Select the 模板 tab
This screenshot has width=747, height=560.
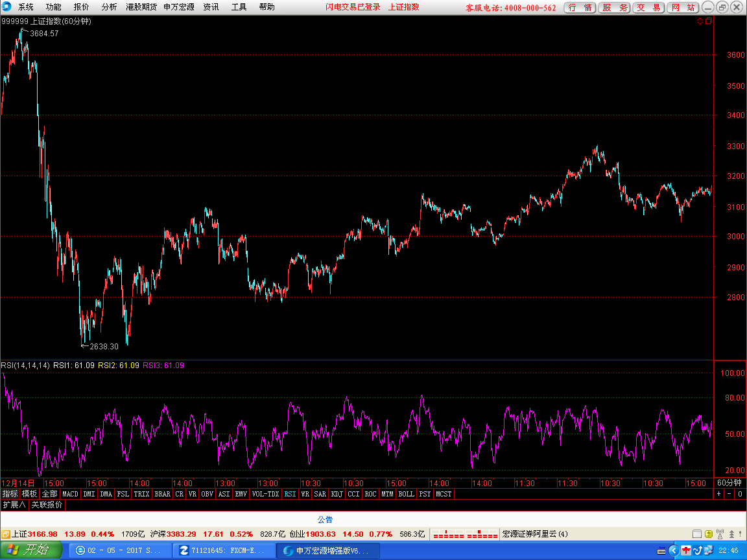[x=30, y=494]
